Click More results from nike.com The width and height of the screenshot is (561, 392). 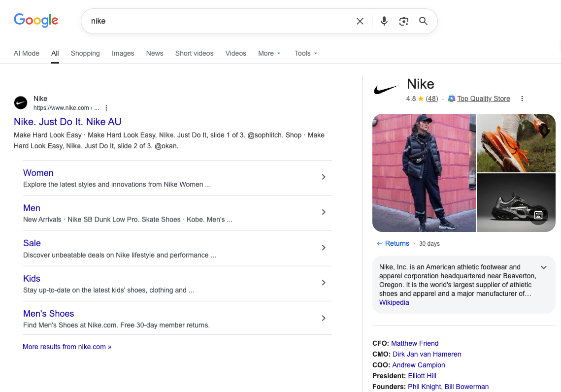coord(67,347)
